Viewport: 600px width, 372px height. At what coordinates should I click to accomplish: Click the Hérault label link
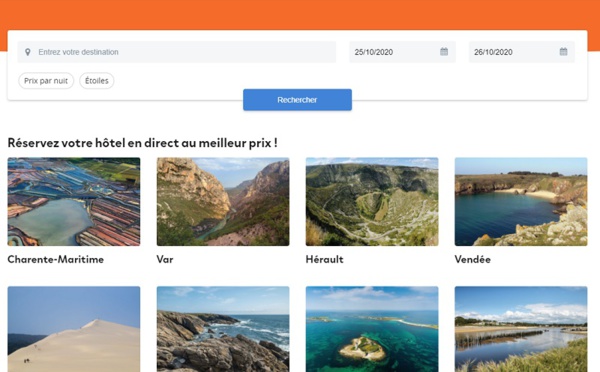tap(324, 259)
